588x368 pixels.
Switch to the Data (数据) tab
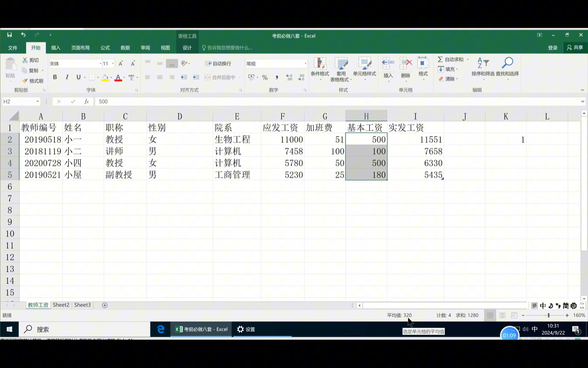click(x=125, y=48)
